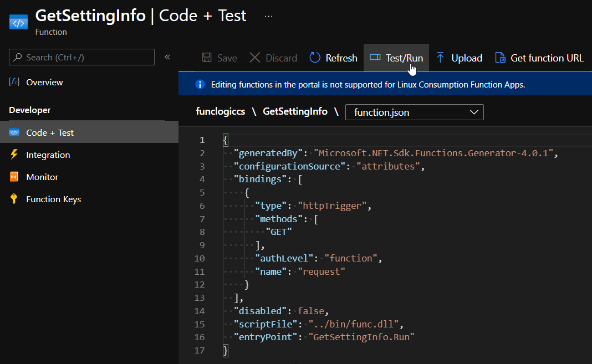
Task: Click the funclogiccs breadcrumb link
Action: coord(220,112)
